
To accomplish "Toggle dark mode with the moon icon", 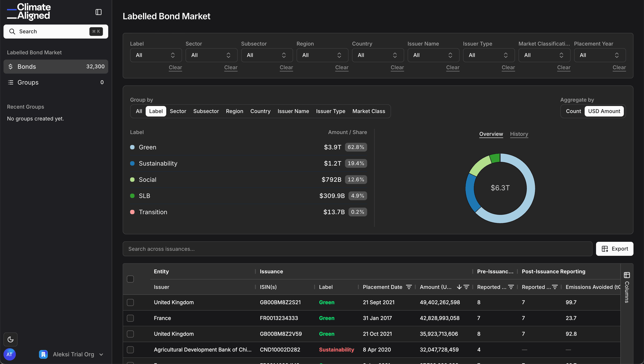I will pos(10,339).
